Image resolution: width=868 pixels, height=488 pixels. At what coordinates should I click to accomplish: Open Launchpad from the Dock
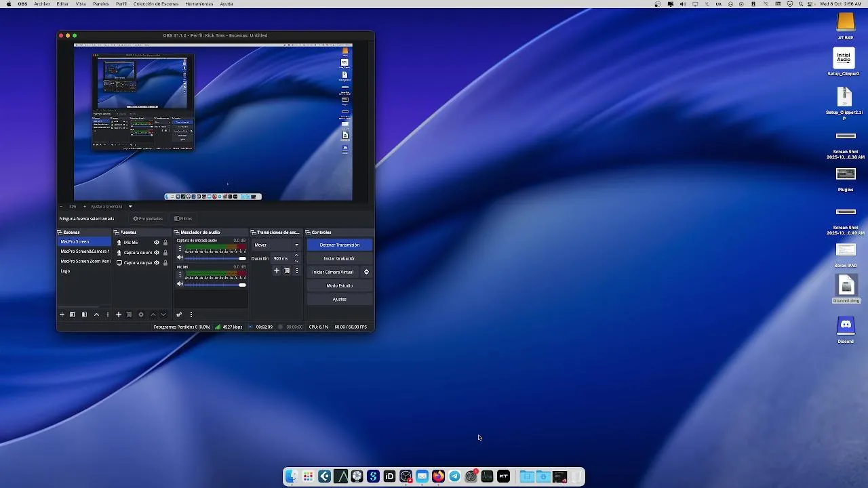(x=308, y=476)
